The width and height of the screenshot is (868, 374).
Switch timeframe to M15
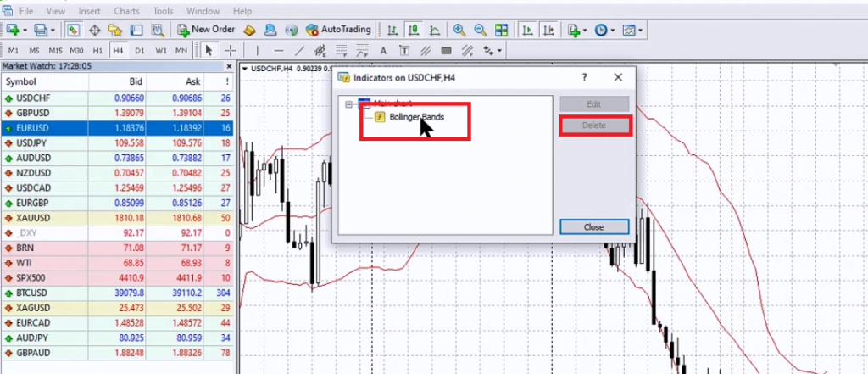[x=55, y=51]
